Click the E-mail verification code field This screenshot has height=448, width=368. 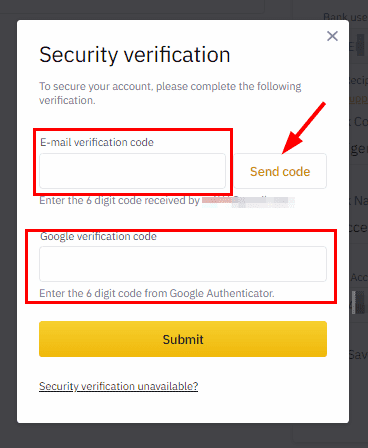pos(132,171)
